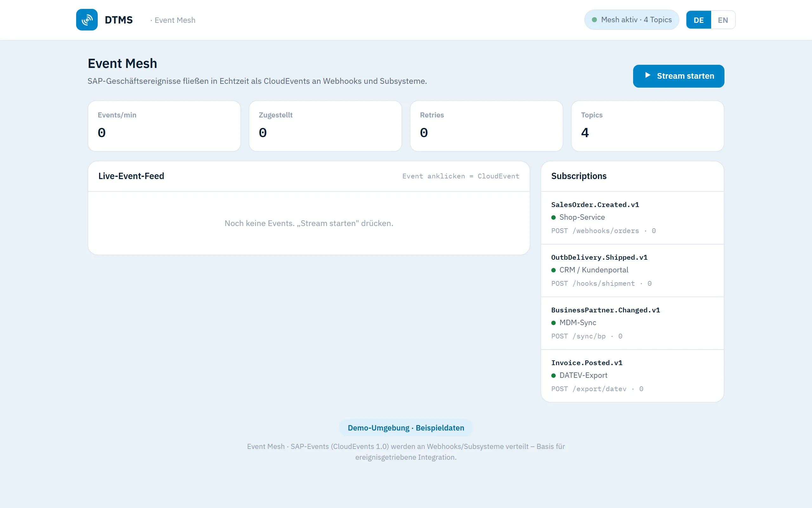Click the green dot beside MDM-Sync
This screenshot has width=812, height=508.
pos(553,323)
